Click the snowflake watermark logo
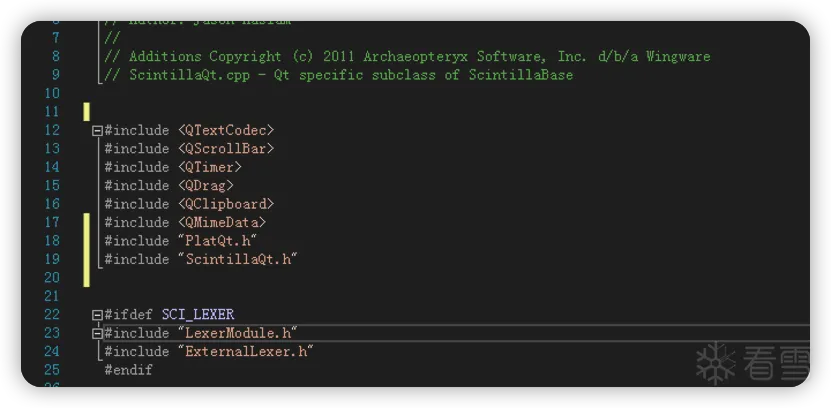This screenshot has height=408, width=832. [715, 362]
